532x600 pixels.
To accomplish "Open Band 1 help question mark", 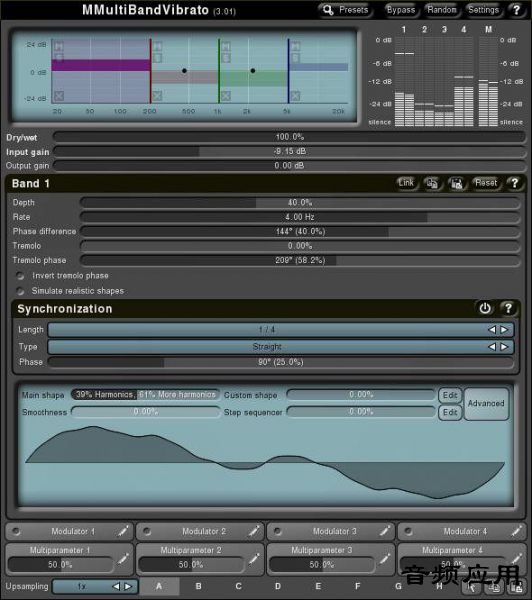I will coord(514,183).
